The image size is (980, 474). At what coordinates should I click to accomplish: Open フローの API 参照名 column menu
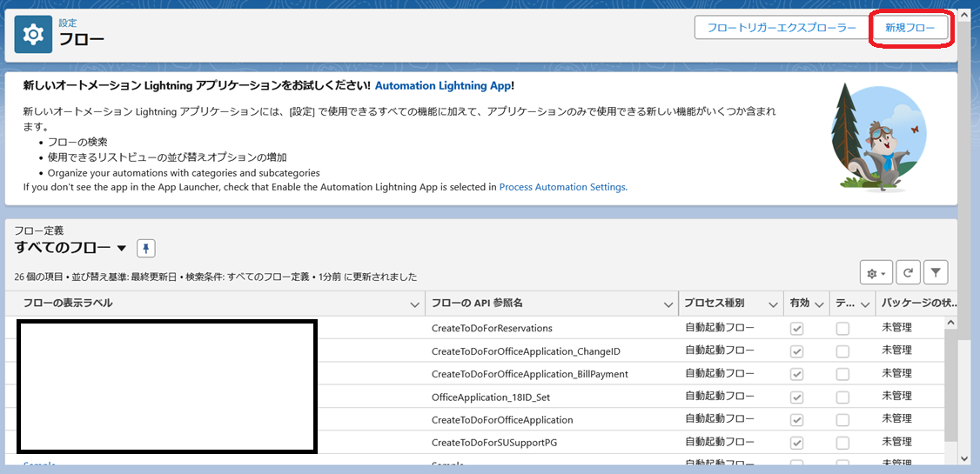pos(668,304)
